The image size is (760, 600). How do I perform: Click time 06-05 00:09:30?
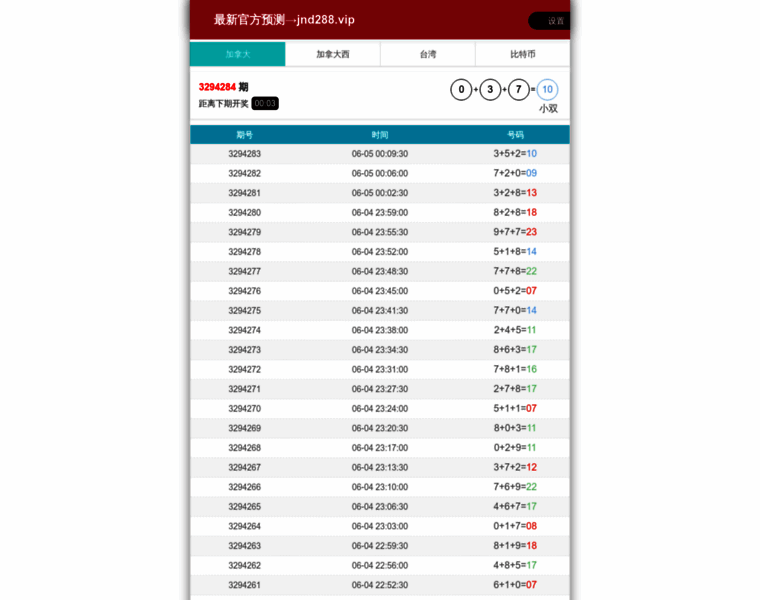tap(380, 154)
